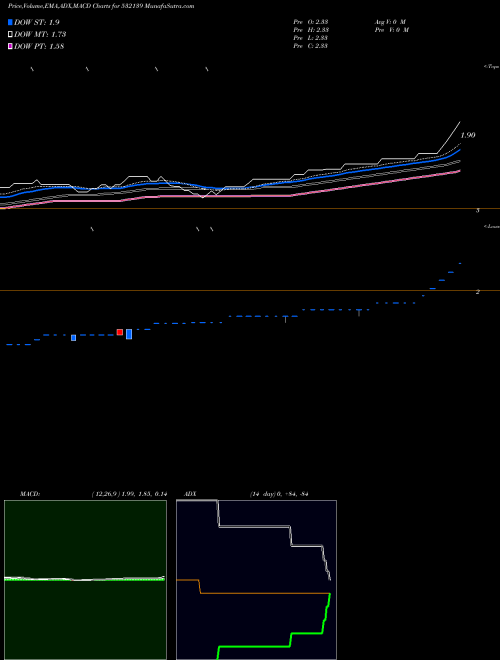Click the MACD (12,26,9) parameter values

coord(129,494)
